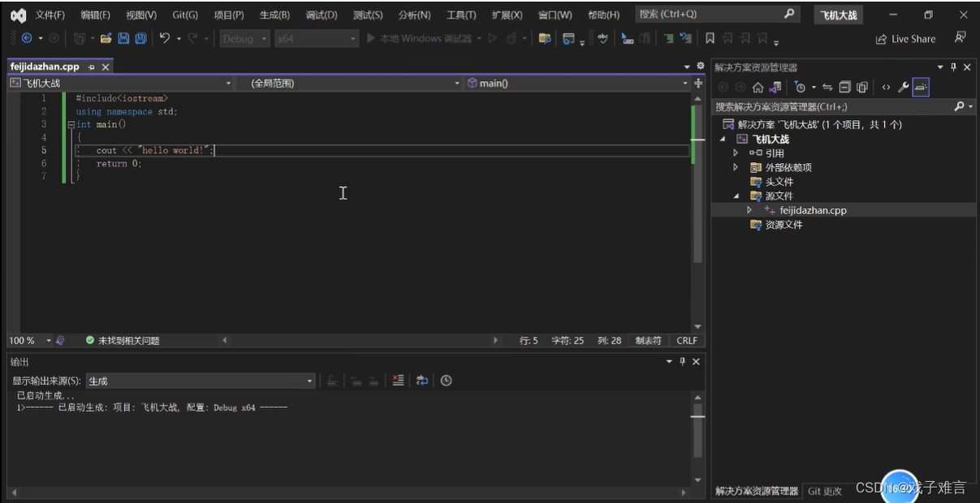Click the Find in Files folder-search icon

(545, 38)
